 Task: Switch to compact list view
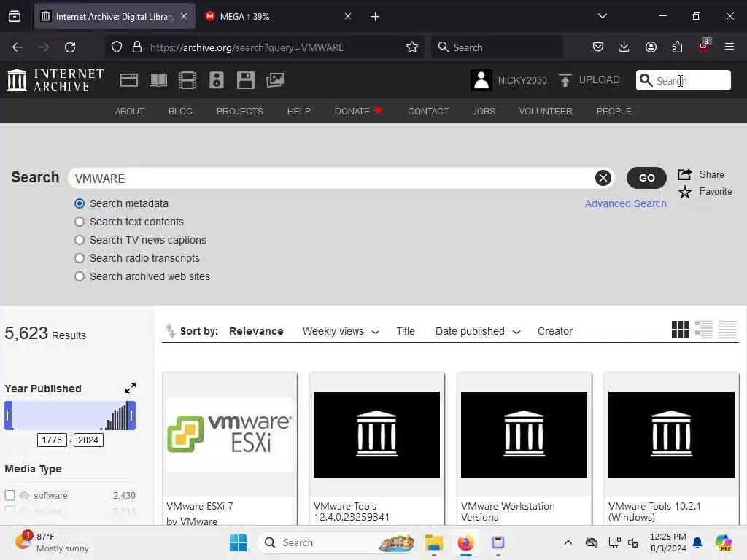click(x=727, y=330)
